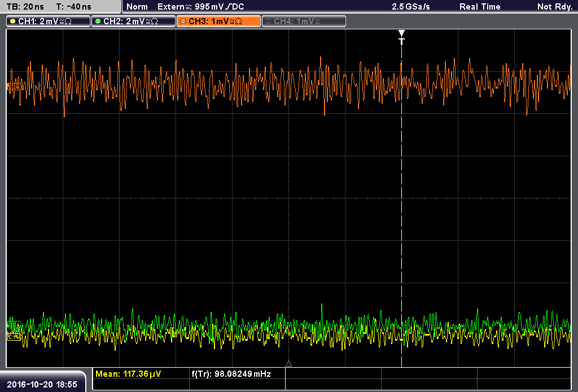Click the yellow dot in CH1 tab

tap(13, 21)
